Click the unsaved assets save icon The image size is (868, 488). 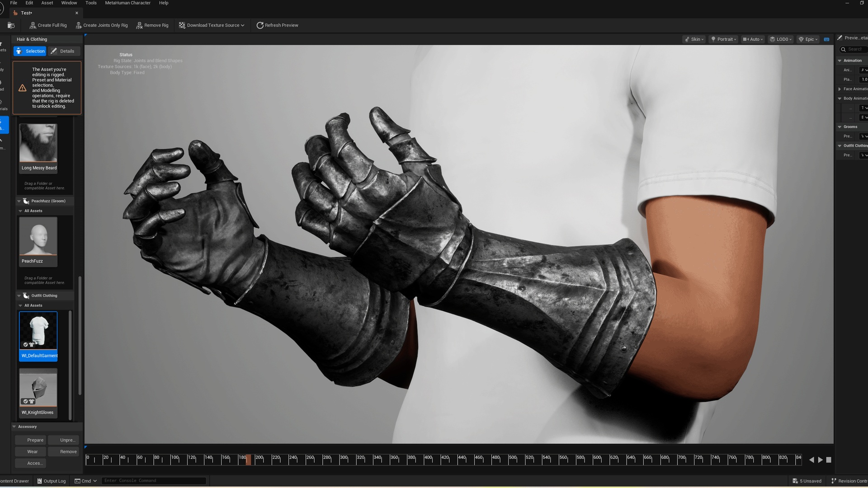tap(795, 481)
